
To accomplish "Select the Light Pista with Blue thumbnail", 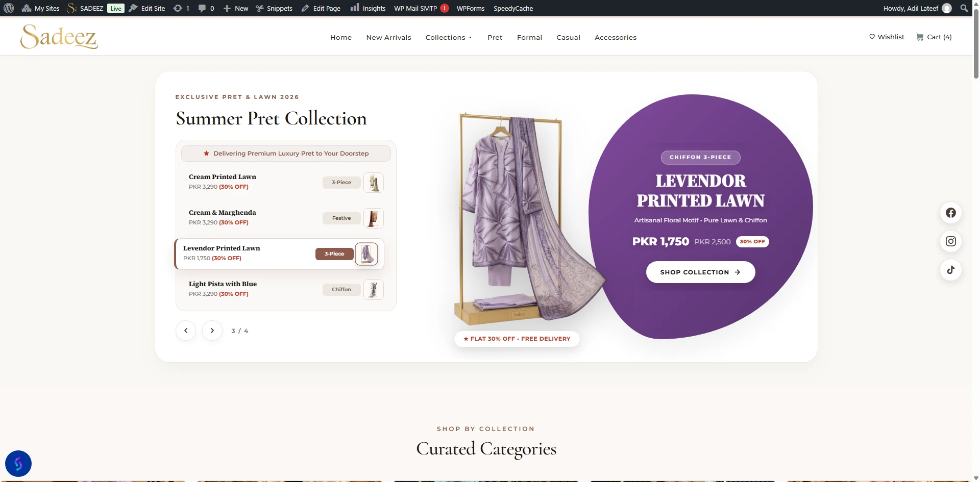I will coord(374,290).
